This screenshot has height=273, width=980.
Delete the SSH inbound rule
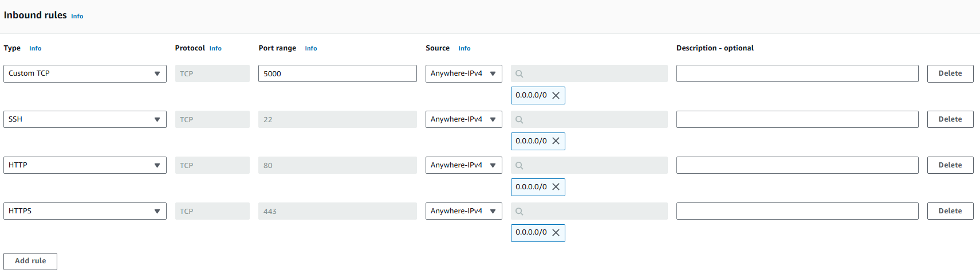tap(950, 119)
